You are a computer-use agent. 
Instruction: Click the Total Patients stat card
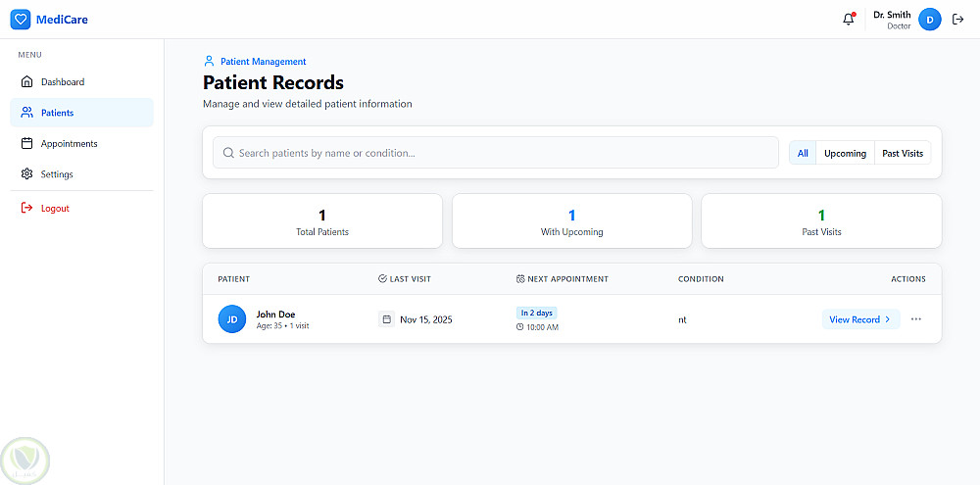pos(321,220)
